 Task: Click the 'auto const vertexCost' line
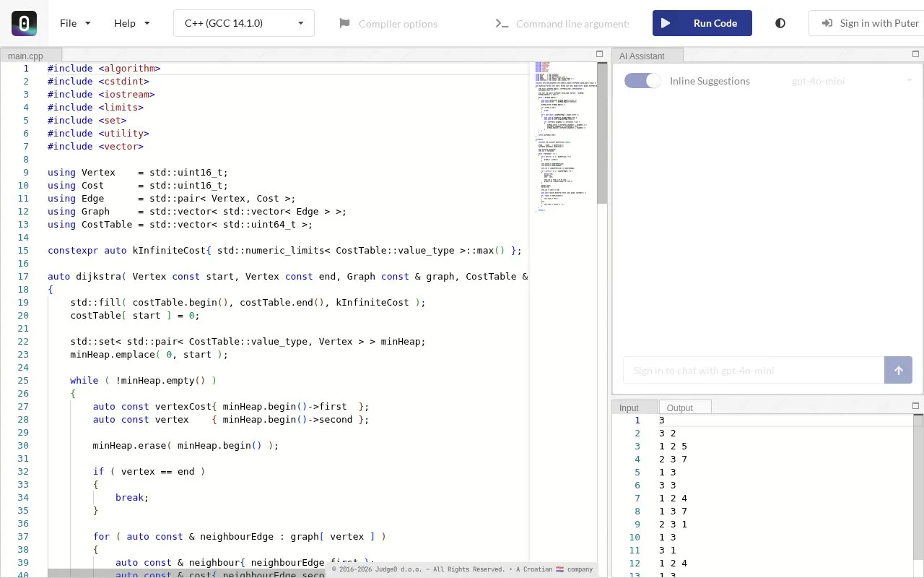click(x=231, y=407)
